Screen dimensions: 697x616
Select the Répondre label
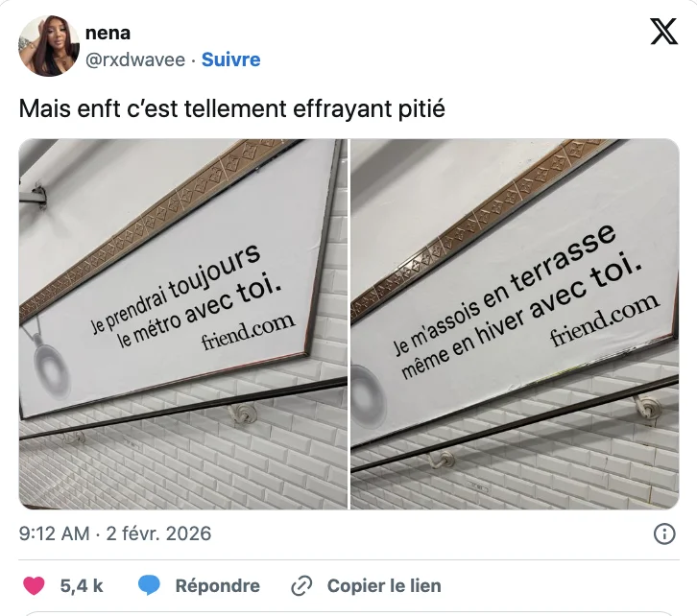tap(217, 586)
